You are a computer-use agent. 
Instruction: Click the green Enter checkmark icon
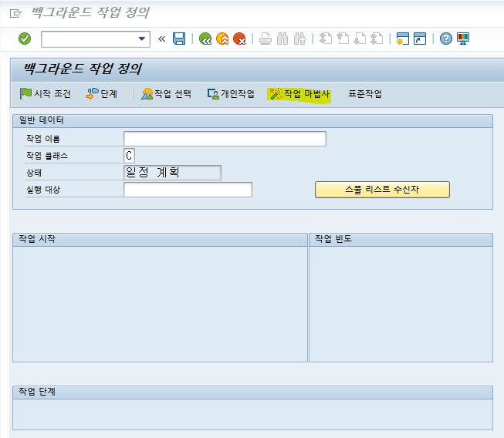tap(25, 39)
